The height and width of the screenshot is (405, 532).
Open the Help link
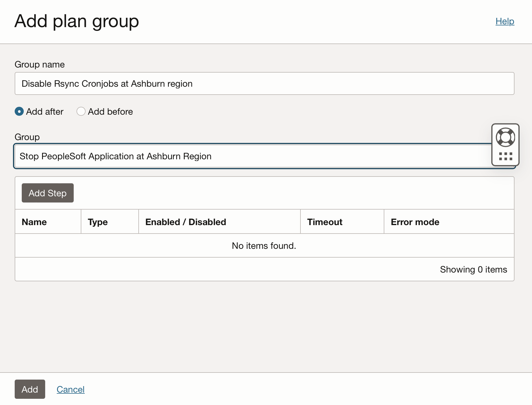pyautogui.click(x=505, y=21)
